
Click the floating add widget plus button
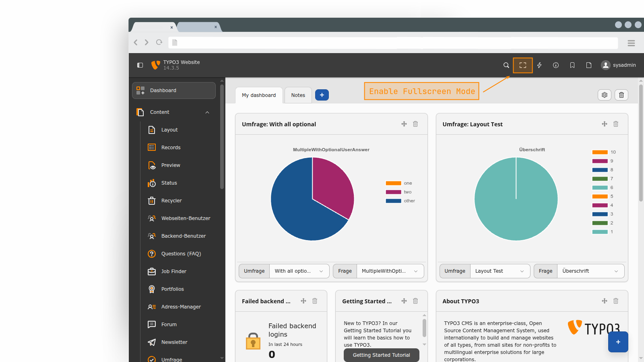click(618, 342)
